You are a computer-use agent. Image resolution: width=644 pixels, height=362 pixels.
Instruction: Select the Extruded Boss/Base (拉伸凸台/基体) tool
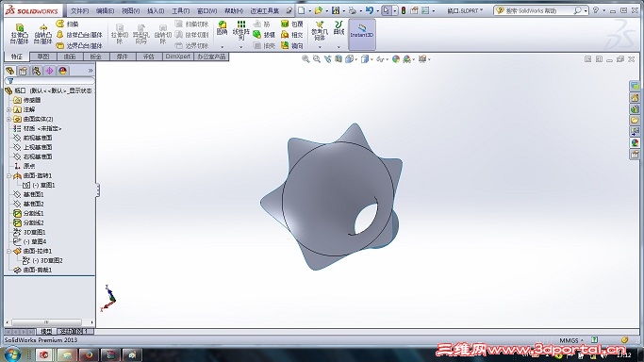[x=19, y=34]
